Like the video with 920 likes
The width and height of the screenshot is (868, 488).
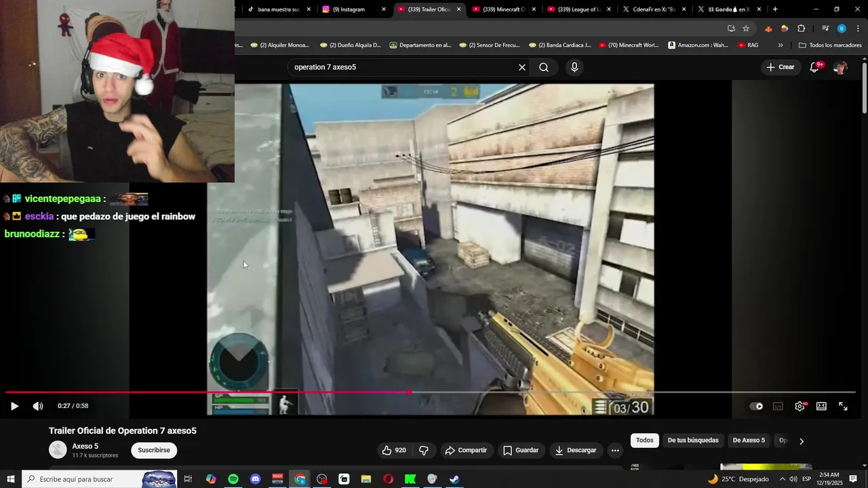click(394, 450)
